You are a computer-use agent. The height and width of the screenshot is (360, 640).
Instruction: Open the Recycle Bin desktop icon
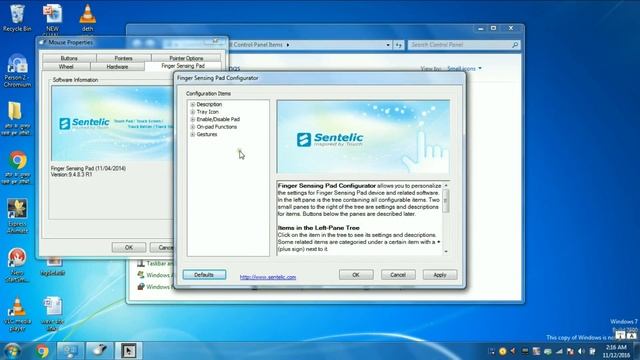click(17, 18)
